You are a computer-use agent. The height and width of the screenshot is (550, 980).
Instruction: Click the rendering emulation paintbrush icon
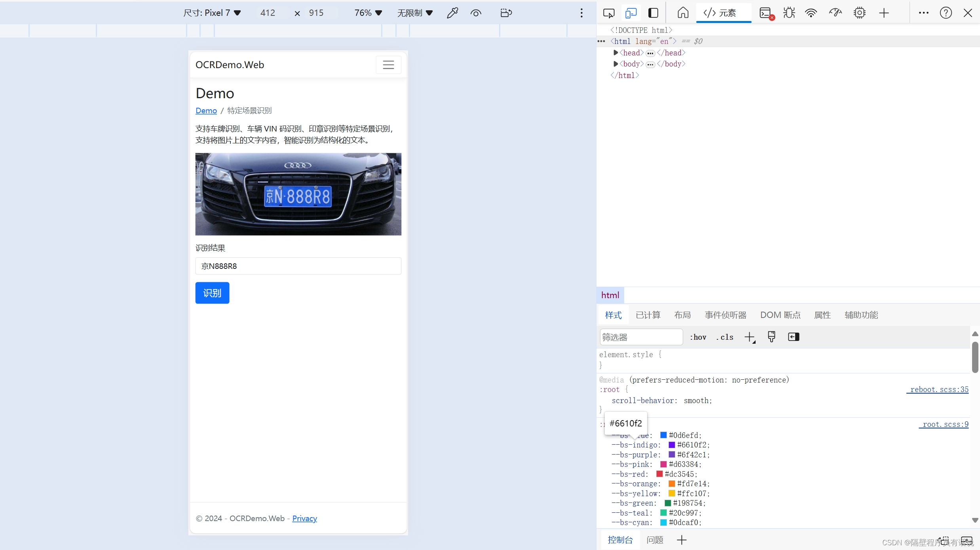click(x=771, y=337)
